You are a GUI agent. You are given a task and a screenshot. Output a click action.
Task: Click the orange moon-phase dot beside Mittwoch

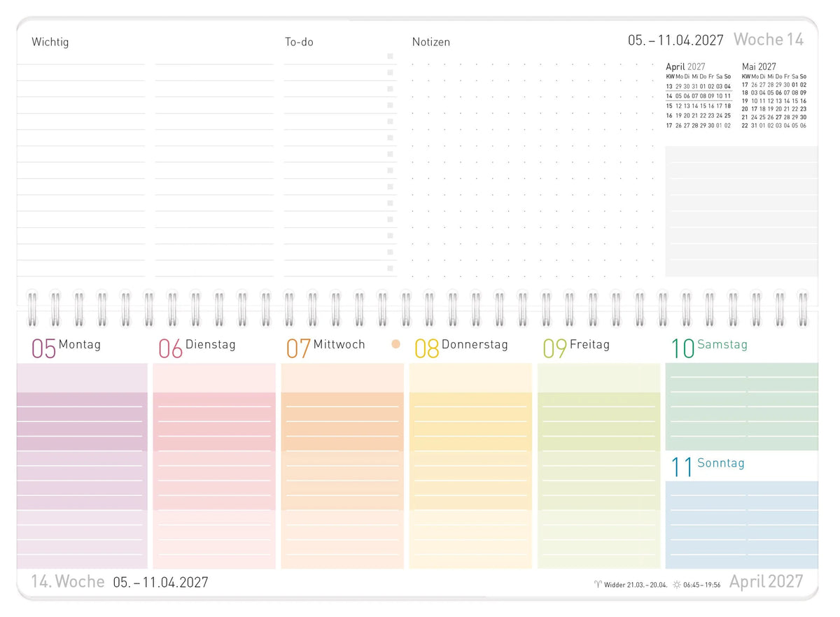pos(396,344)
